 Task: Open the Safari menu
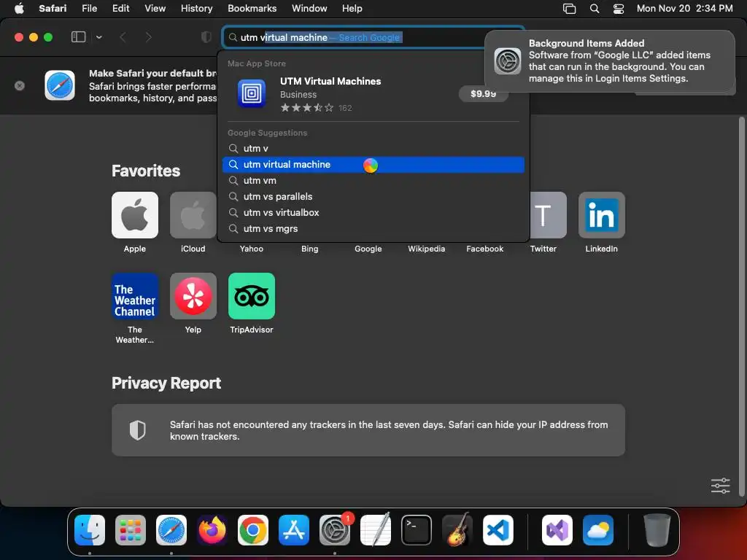coord(53,8)
